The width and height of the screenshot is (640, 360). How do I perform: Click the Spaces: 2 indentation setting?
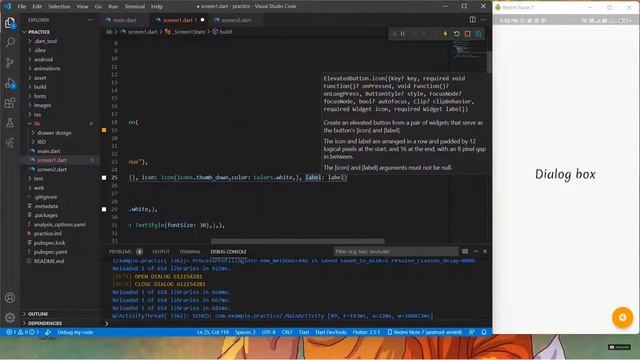[x=245, y=332]
